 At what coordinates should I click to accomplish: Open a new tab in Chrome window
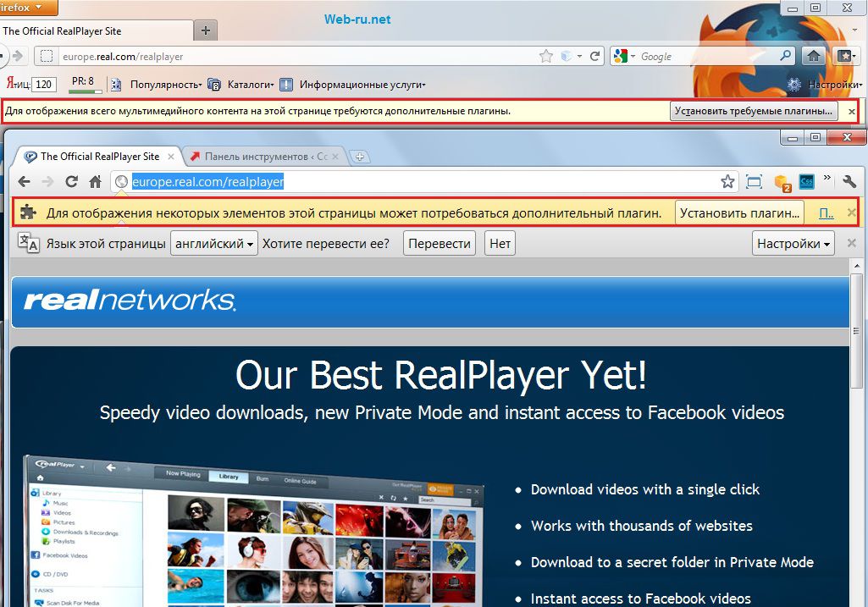[360, 157]
